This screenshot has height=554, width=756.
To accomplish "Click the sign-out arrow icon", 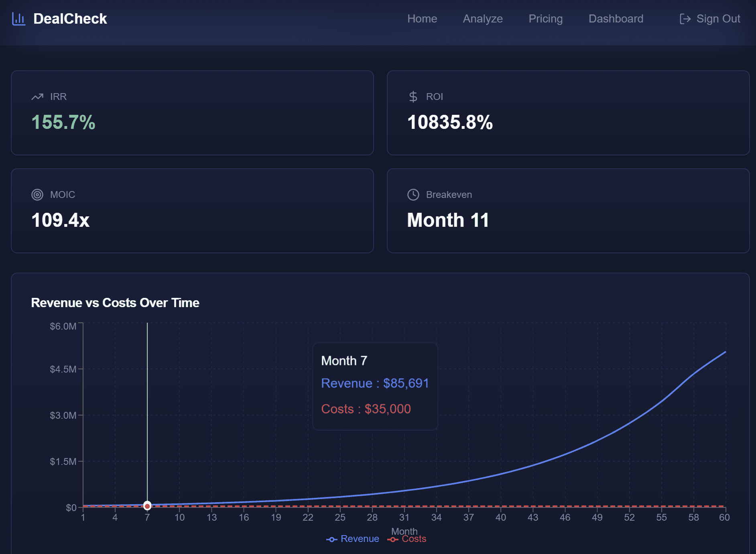I will [685, 18].
